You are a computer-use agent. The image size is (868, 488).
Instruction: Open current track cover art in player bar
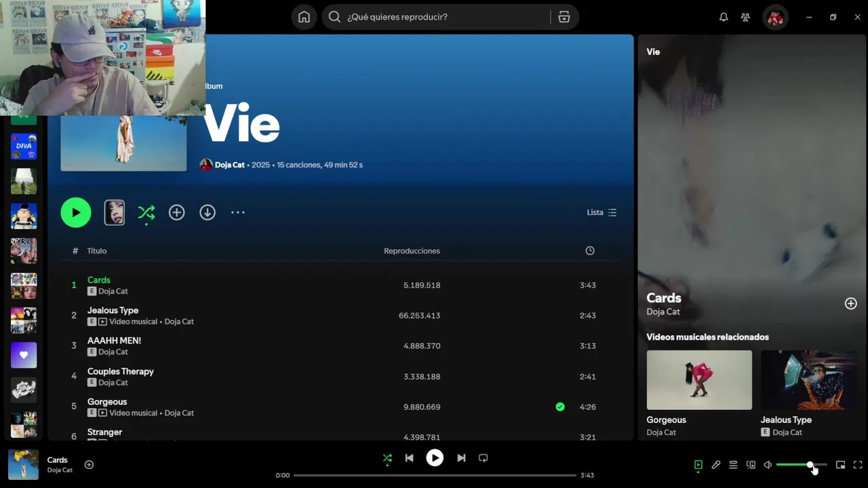[x=23, y=465]
